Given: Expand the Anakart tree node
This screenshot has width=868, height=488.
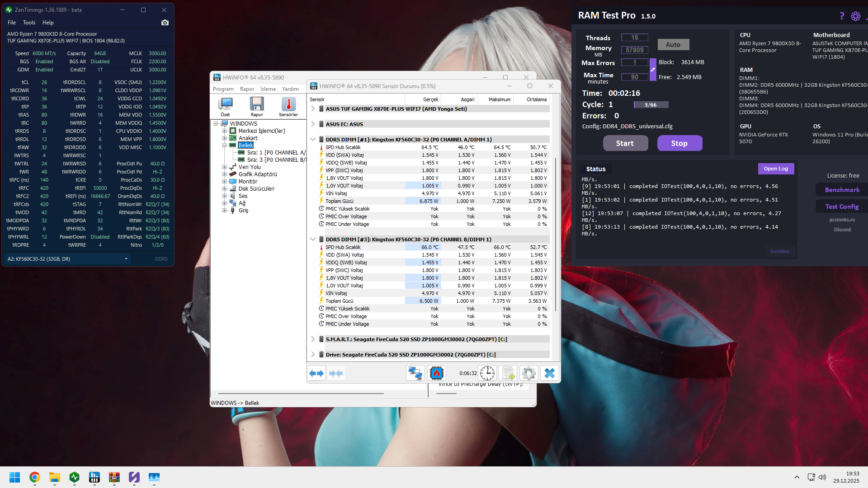Looking at the screenshot, I should click(x=224, y=138).
